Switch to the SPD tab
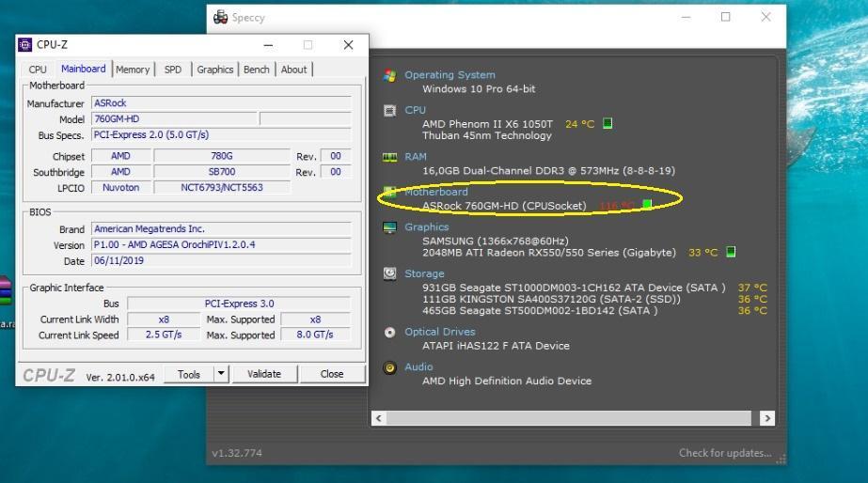This screenshot has height=483, width=868. point(173,70)
